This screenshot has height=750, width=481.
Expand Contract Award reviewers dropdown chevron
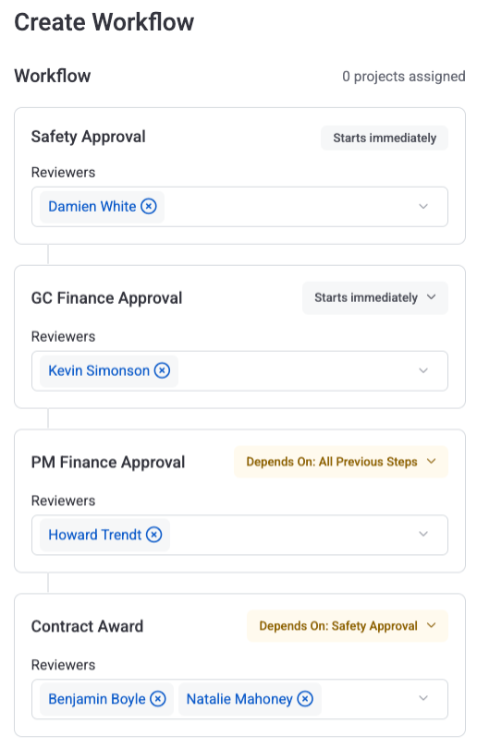point(423,698)
